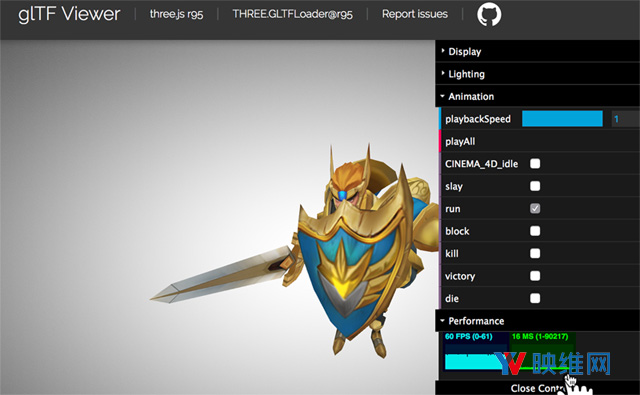
Task: Expand the Lighting section arrow
Action: [443, 73]
